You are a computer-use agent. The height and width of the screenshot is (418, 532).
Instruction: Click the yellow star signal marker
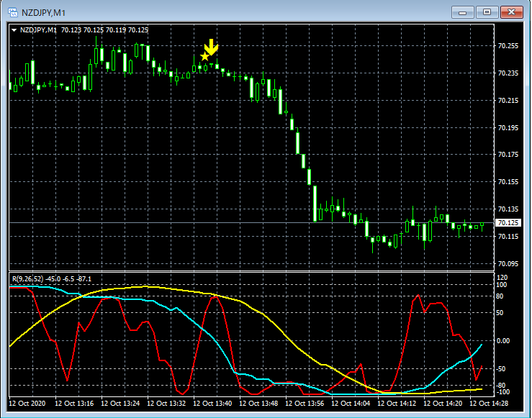(x=204, y=57)
